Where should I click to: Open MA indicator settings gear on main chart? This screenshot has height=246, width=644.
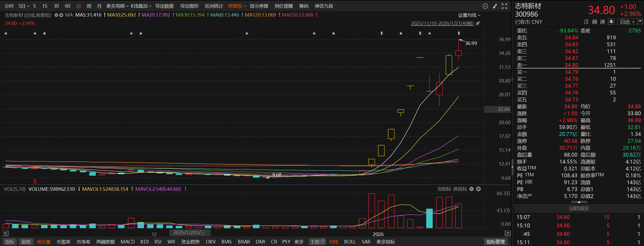tap(56, 15)
